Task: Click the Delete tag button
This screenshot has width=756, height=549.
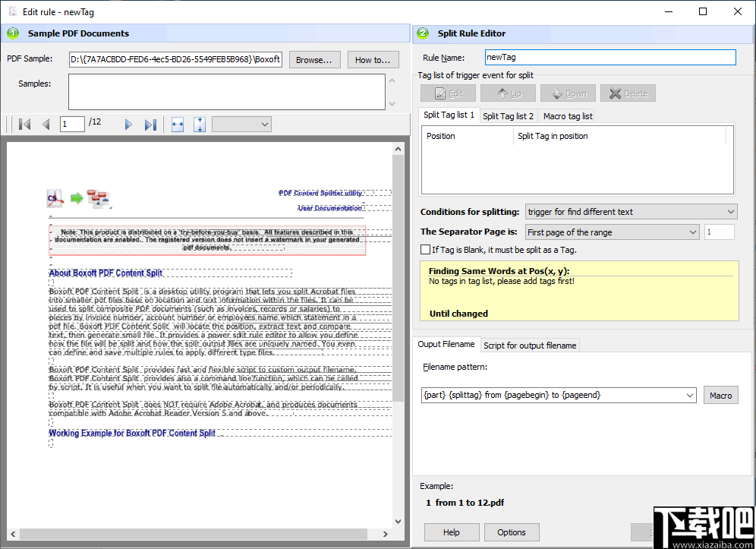Action: (x=628, y=93)
